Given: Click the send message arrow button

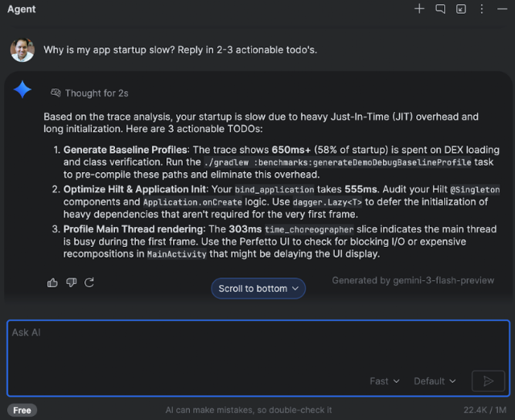Looking at the screenshot, I should click(488, 381).
